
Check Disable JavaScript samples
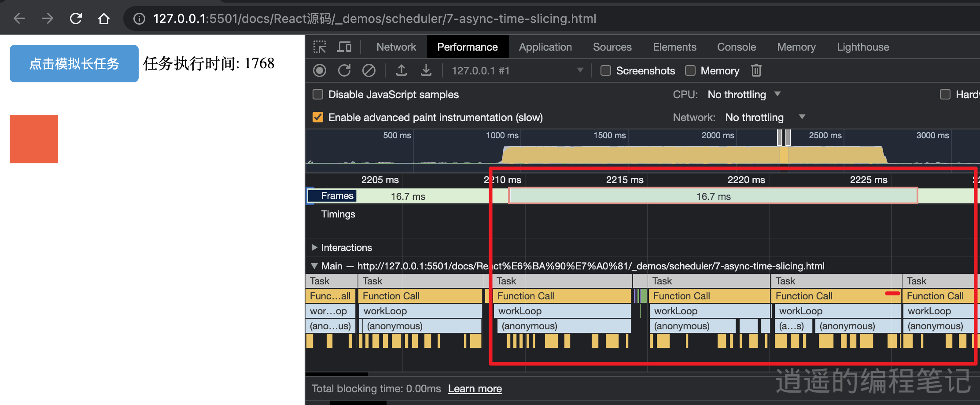pos(317,94)
